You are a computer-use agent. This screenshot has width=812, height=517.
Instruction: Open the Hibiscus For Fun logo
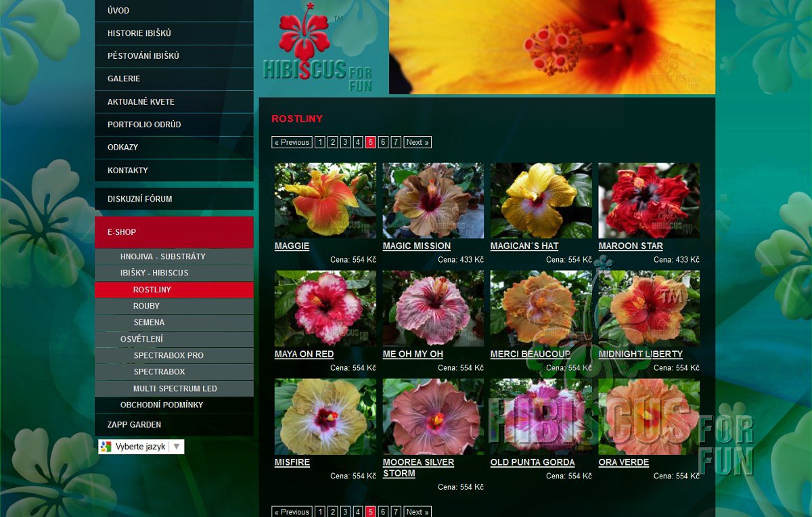[x=318, y=47]
